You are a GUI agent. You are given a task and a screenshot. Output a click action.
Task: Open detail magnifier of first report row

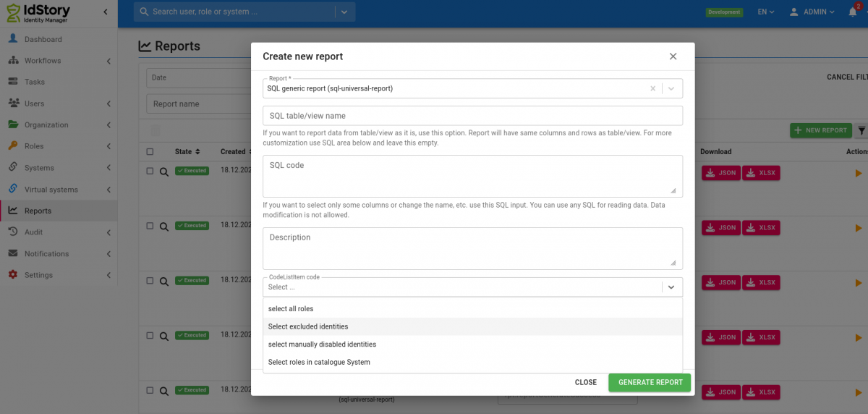coord(164,172)
